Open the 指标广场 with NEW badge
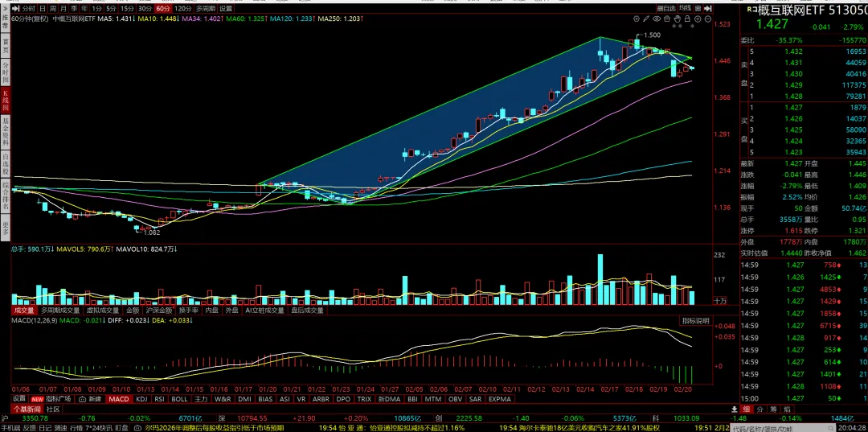 pos(52,399)
